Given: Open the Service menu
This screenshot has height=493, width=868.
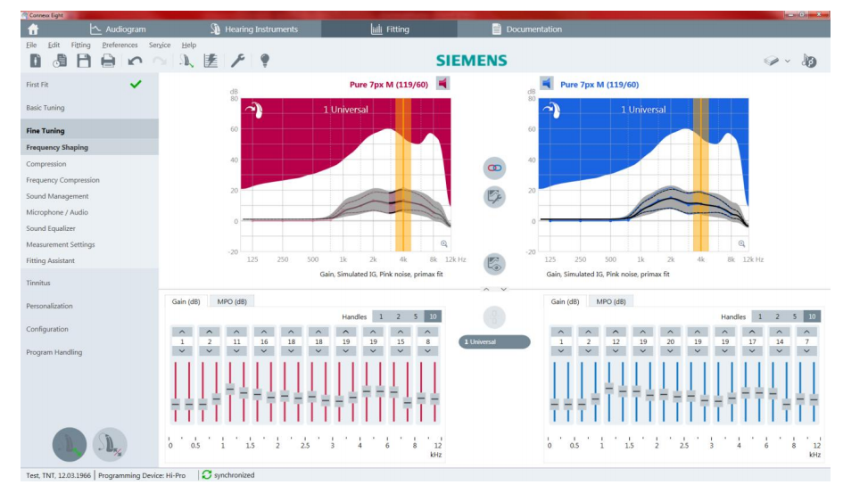Looking at the screenshot, I should coord(160,45).
